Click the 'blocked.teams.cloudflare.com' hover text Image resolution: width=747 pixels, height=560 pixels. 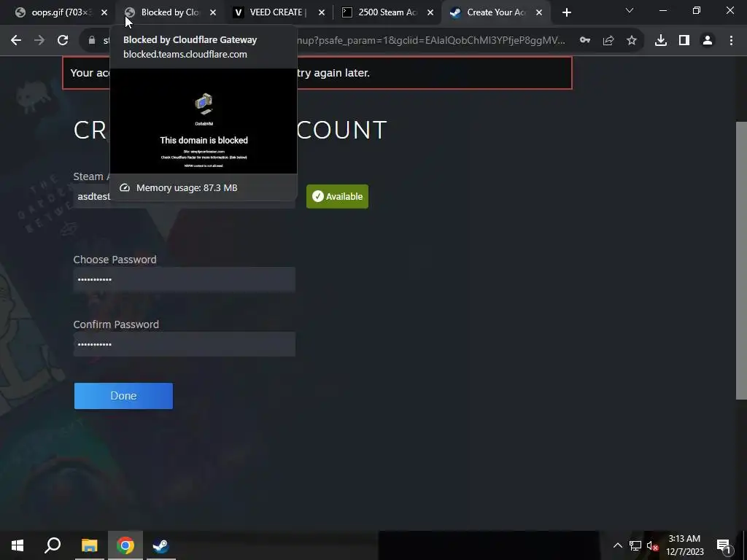pyautogui.click(x=185, y=54)
